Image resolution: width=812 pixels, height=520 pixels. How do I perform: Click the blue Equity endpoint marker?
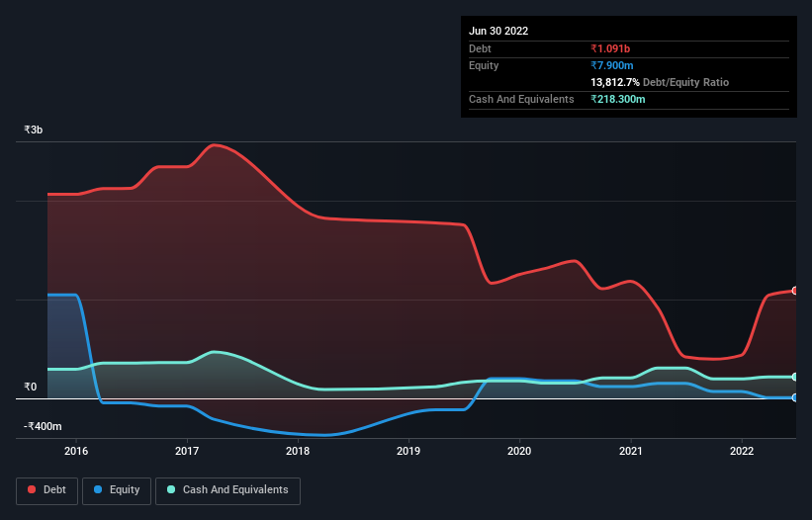(795, 397)
